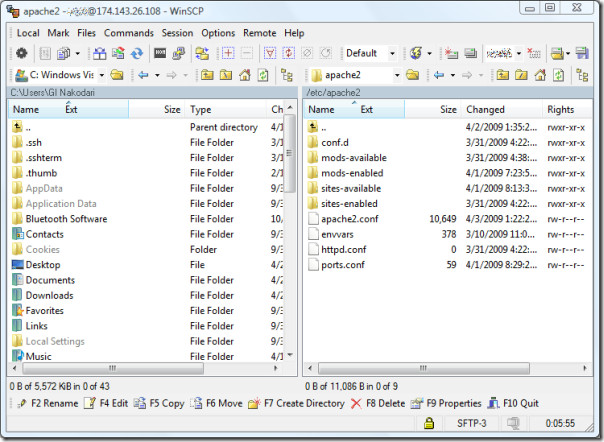Expand the globe queue icon dropdown arrow

coord(429,53)
